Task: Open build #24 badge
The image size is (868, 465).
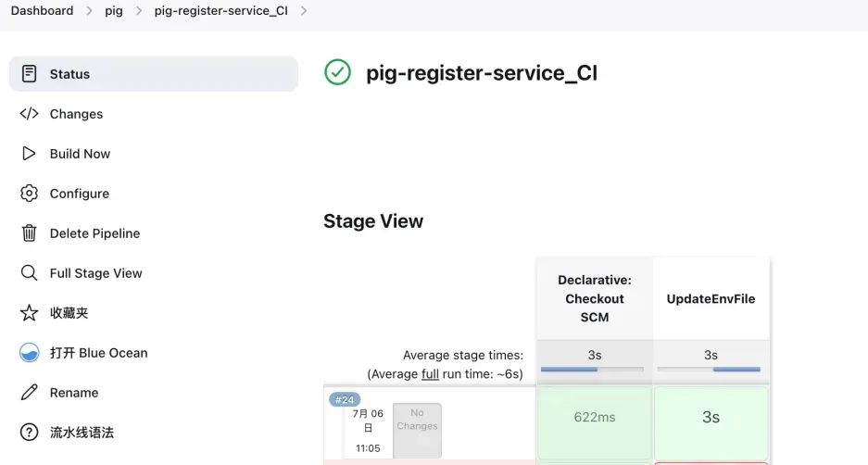Action: (345, 399)
